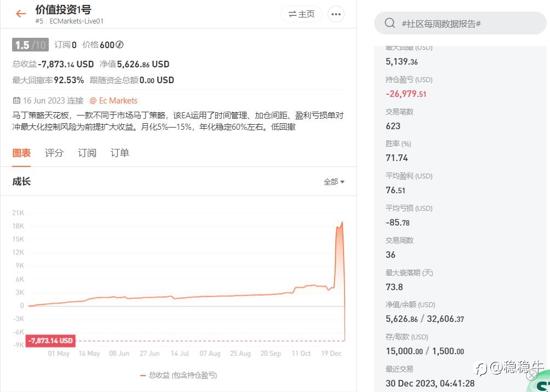Viewport: 550px width, 392px height.
Task: Open the 订阅 tab
Action: tap(87, 153)
